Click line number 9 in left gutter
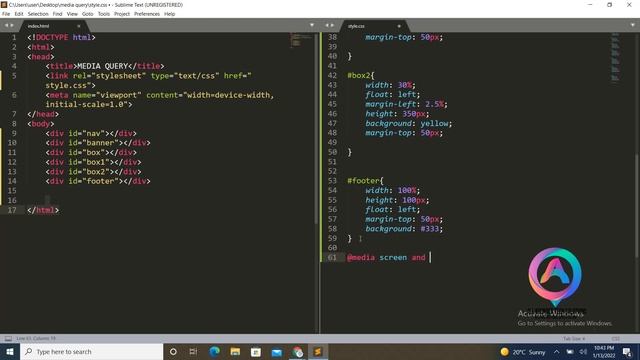Viewport: 640px width, 360px height. click(14, 133)
